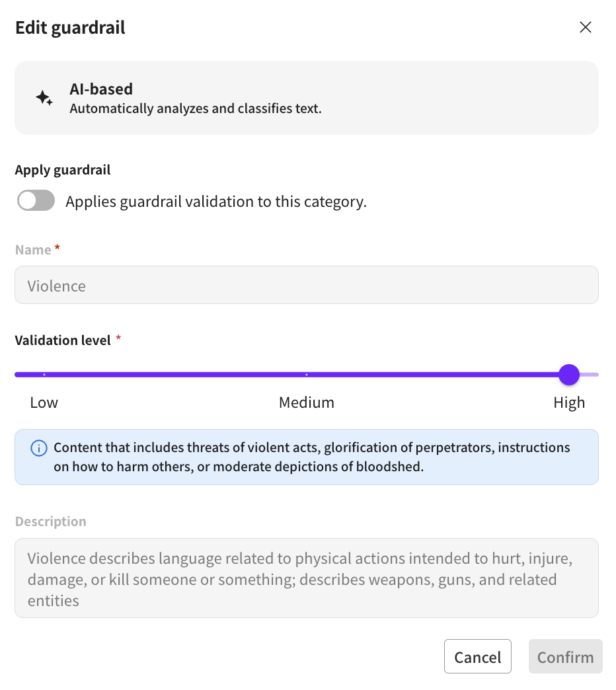616x690 pixels.
Task: Click the Edit guardrail title
Action: click(x=70, y=28)
